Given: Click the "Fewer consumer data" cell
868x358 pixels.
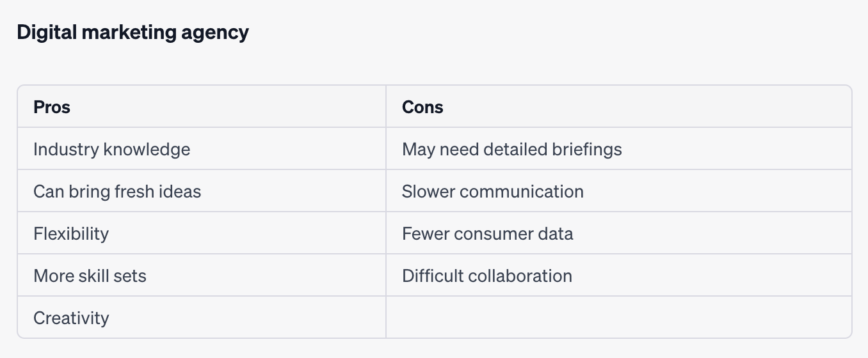Looking at the screenshot, I should click(x=487, y=234).
